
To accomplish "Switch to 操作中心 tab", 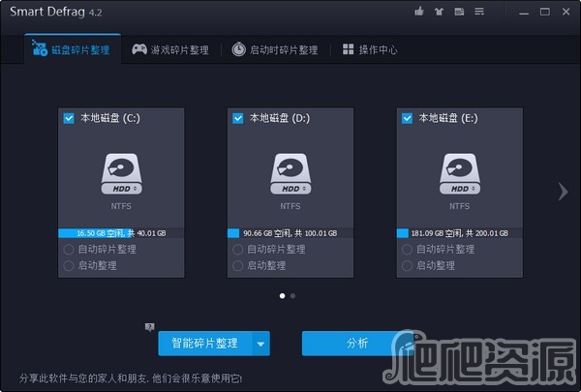I will pos(370,49).
